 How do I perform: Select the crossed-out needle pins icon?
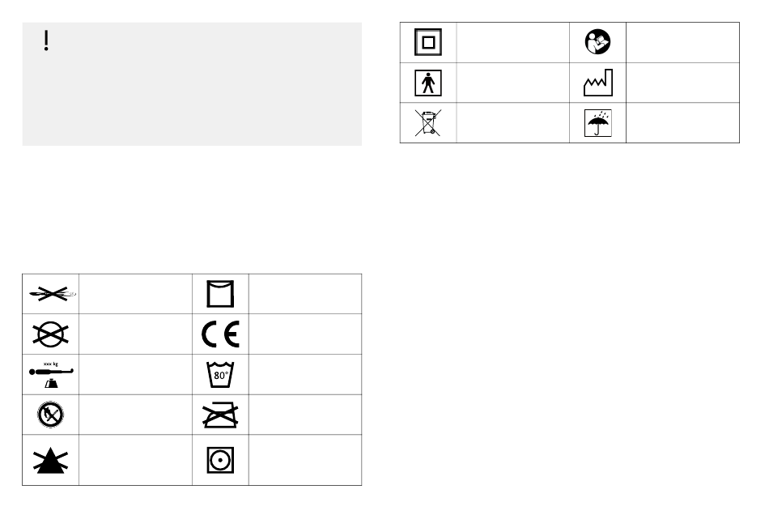[50, 294]
